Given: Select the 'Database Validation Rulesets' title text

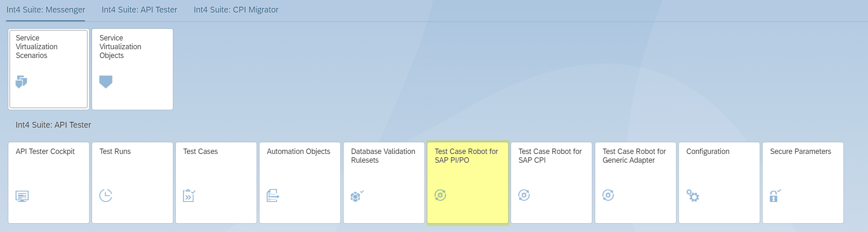Looking at the screenshot, I should pos(383,156).
